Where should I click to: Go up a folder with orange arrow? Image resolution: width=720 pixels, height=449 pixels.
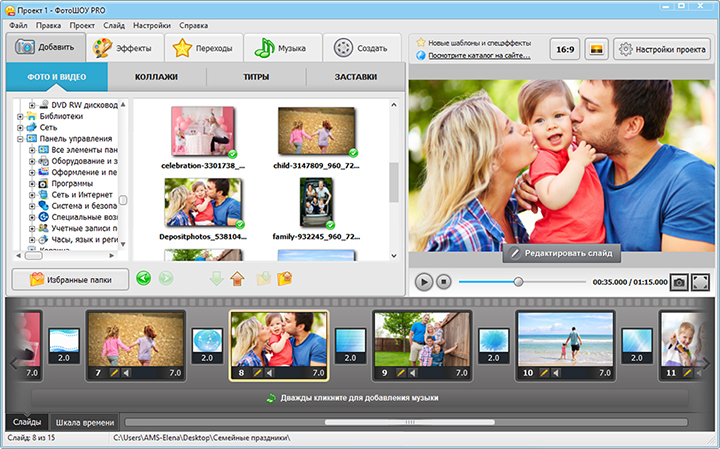tap(237, 279)
